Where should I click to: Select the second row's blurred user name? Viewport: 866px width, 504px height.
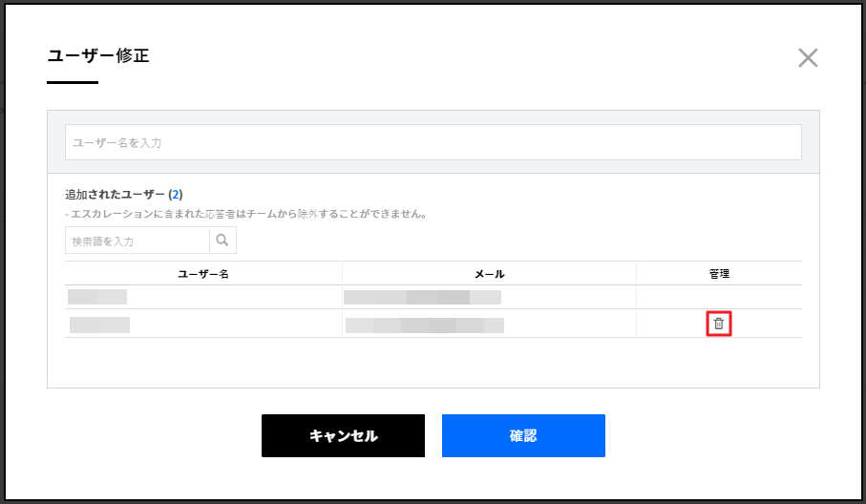click(99, 325)
